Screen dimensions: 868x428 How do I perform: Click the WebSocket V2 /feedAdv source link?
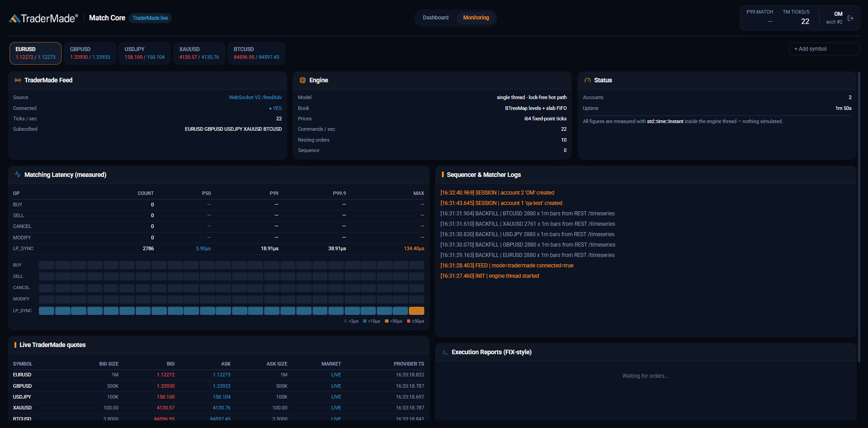point(255,97)
